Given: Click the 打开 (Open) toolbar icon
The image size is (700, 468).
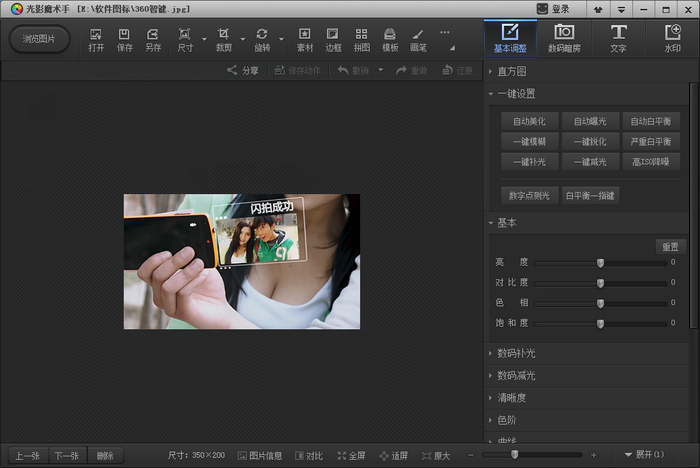Looking at the screenshot, I should click(96, 39).
